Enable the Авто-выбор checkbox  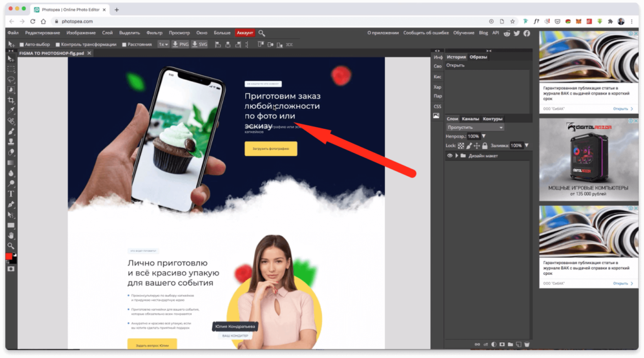point(21,45)
